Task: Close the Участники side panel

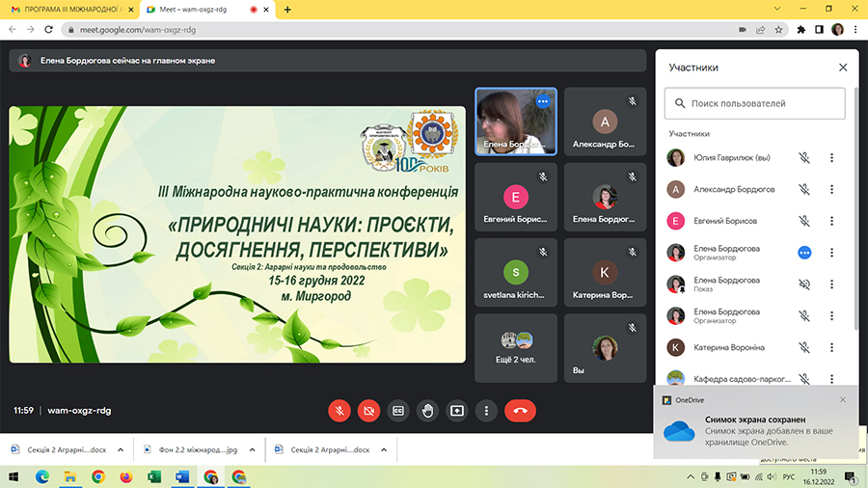Action: [843, 68]
